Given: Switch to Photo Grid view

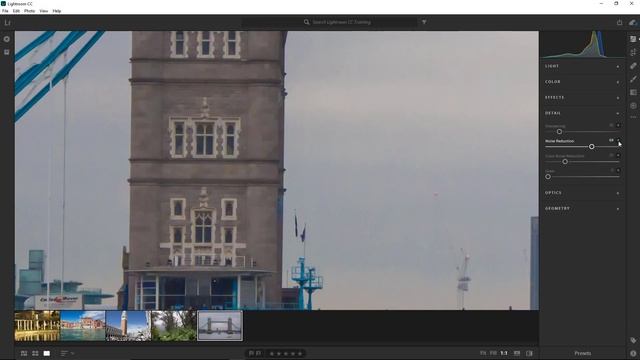Looking at the screenshot, I should 24,353.
